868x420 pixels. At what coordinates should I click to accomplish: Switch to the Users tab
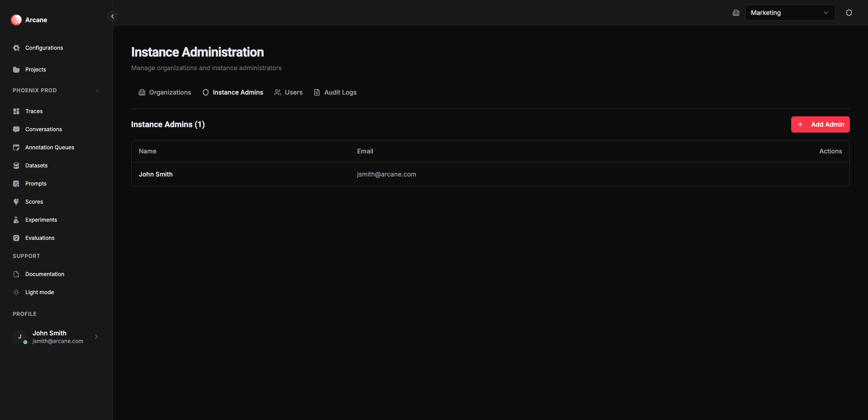(x=288, y=92)
